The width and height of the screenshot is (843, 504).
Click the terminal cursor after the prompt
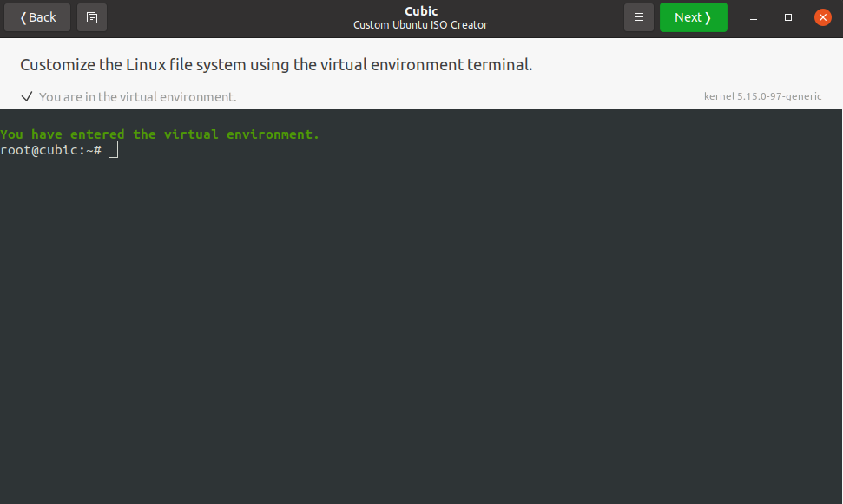pos(113,150)
